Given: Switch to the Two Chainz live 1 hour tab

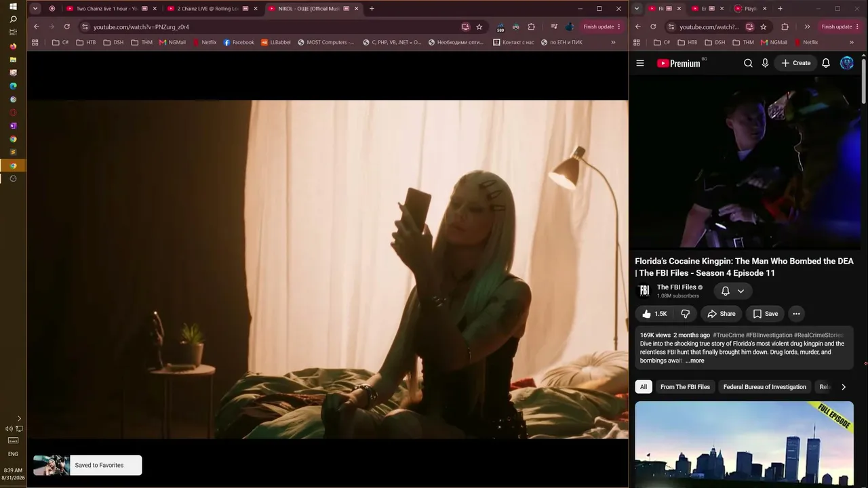Looking at the screenshot, I should pyautogui.click(x=108, y=9).
